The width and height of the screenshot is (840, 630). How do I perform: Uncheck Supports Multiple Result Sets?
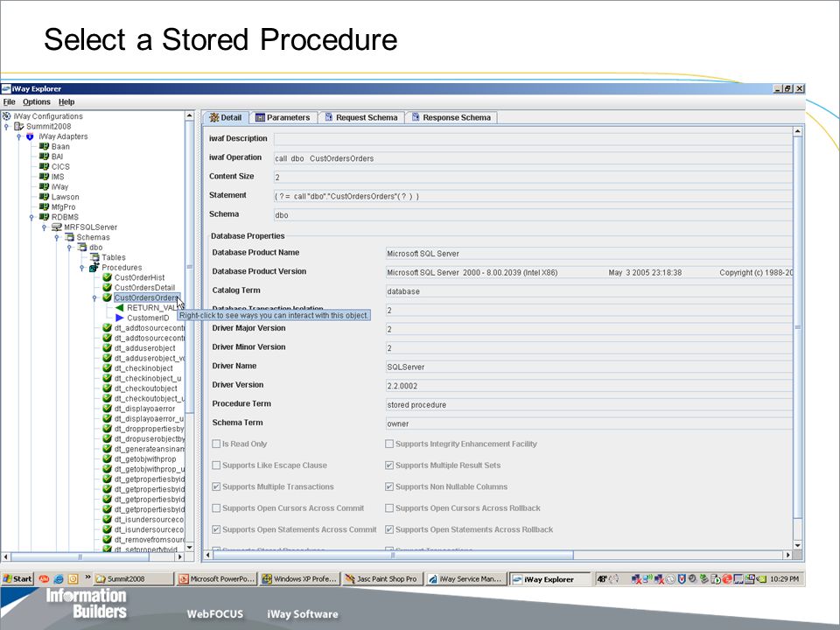[x=389, y=465]
